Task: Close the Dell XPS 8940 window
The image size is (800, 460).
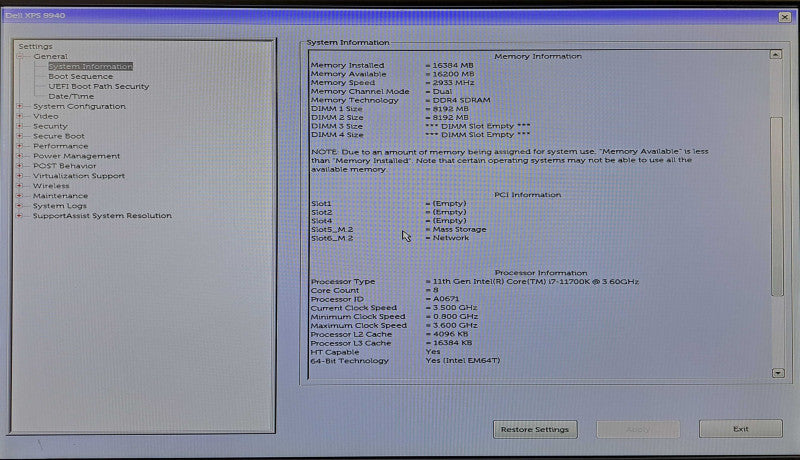Action: (x=785, y=17)
